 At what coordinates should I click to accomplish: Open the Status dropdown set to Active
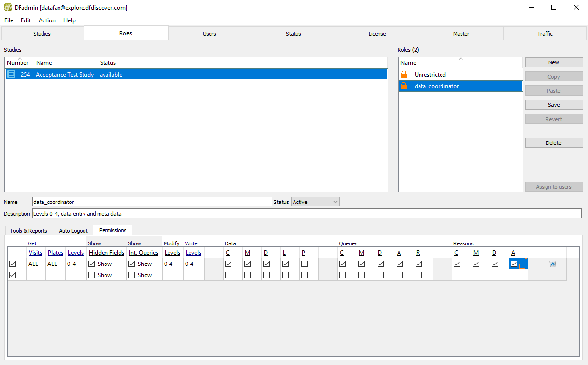pyautogui.click(x=315, y=202)
